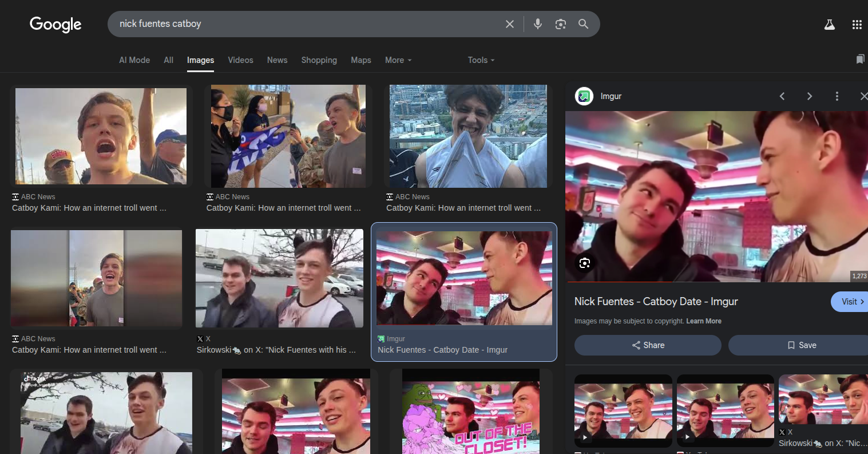Open the News tab
Image resolution: width=868 pixels, height=454 pixels.
coord(277,60)
